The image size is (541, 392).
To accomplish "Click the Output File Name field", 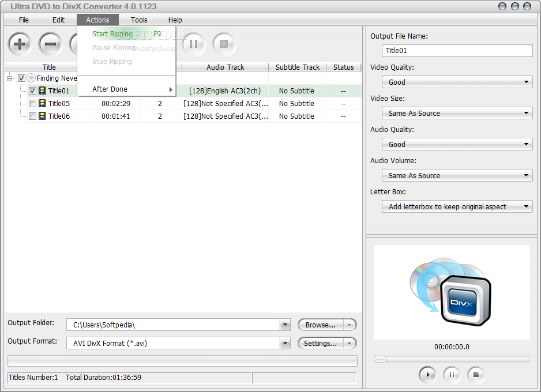I will (x=457, y=51).
